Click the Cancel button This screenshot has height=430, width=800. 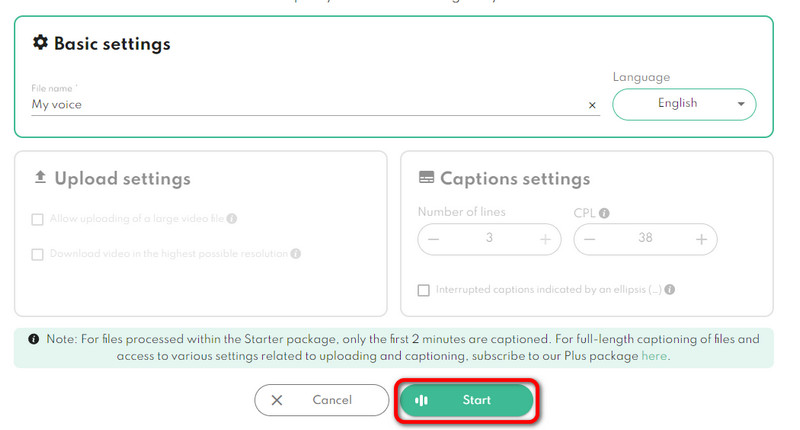[x=321, y=400]
